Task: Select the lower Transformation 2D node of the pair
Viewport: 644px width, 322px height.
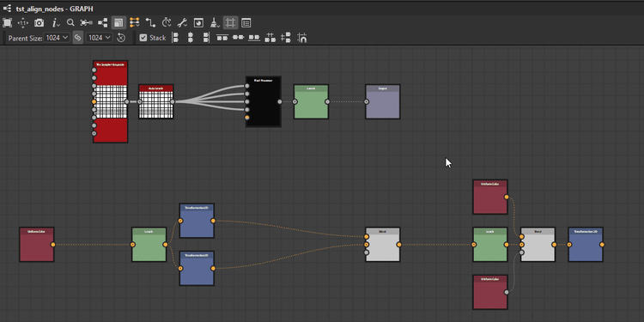Action: click(x=197, y=268)
